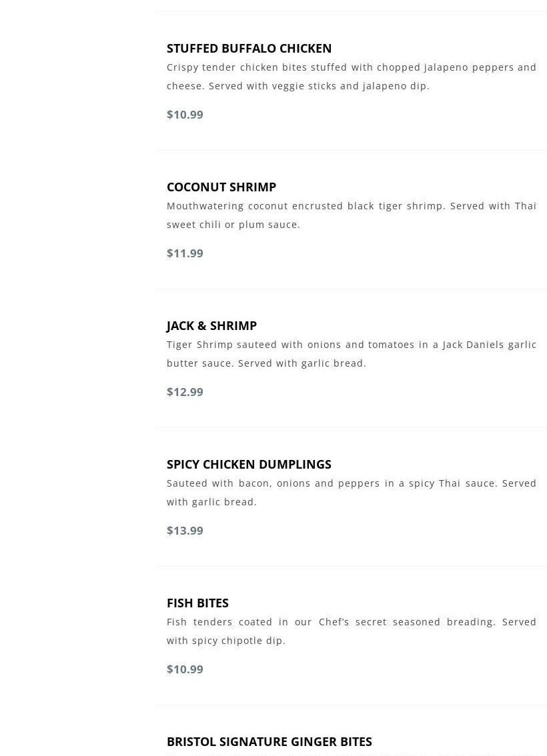Click "spicy chipotle dip" text in Fish Bites
This screenshot has width=547, height=756.
[x=238, y=641]
